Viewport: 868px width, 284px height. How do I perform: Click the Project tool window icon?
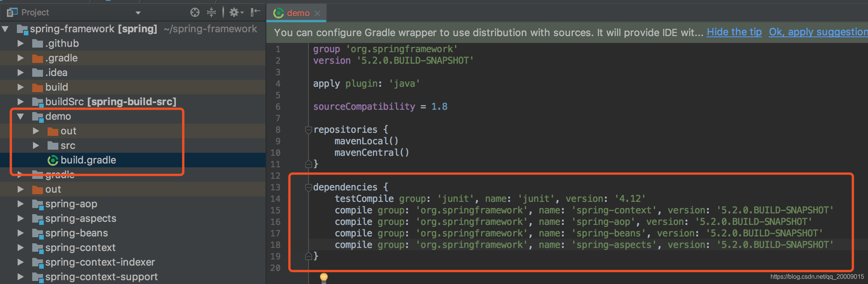[12, 12]
